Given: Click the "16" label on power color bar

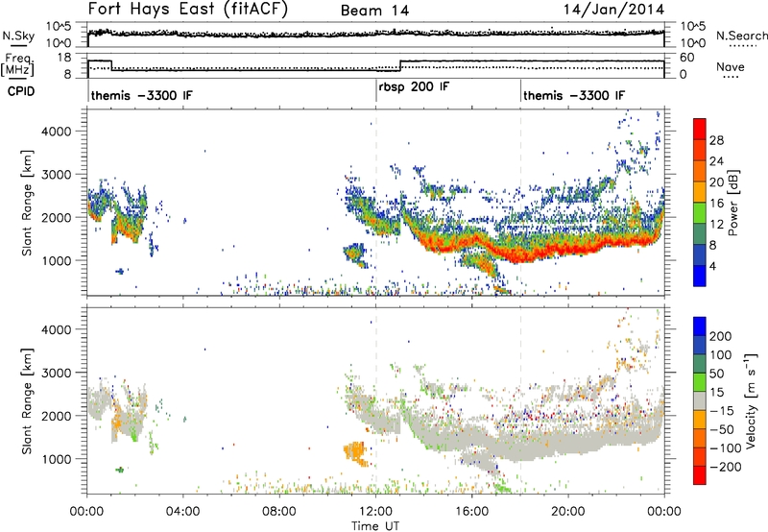Looking at the screenshot, I should click(716, 204).
